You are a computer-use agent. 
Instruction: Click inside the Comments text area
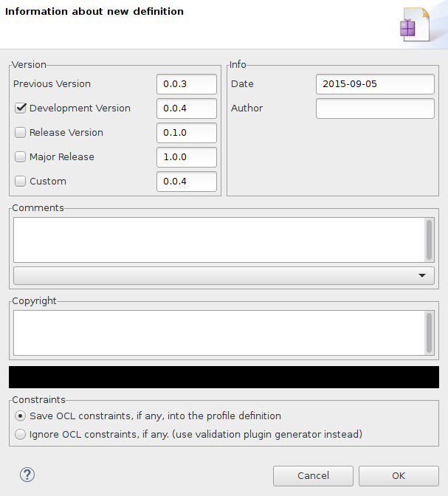coord(219,240)
